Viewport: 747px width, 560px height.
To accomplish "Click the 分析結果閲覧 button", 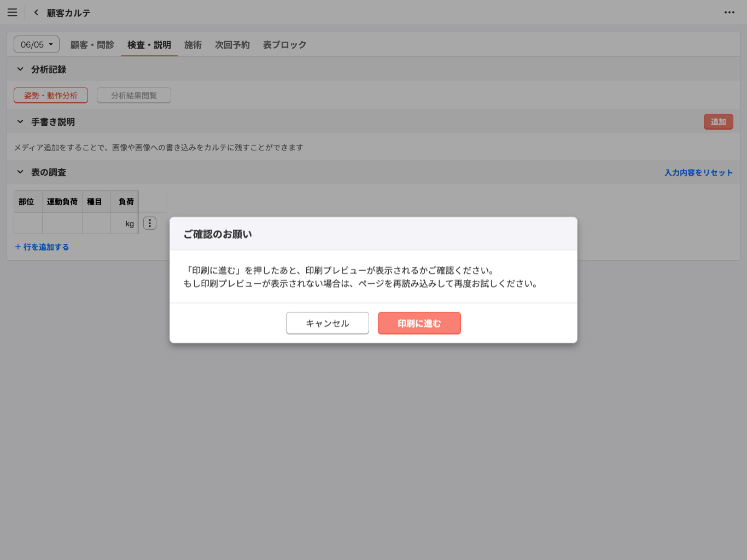I will pos(134,95).
